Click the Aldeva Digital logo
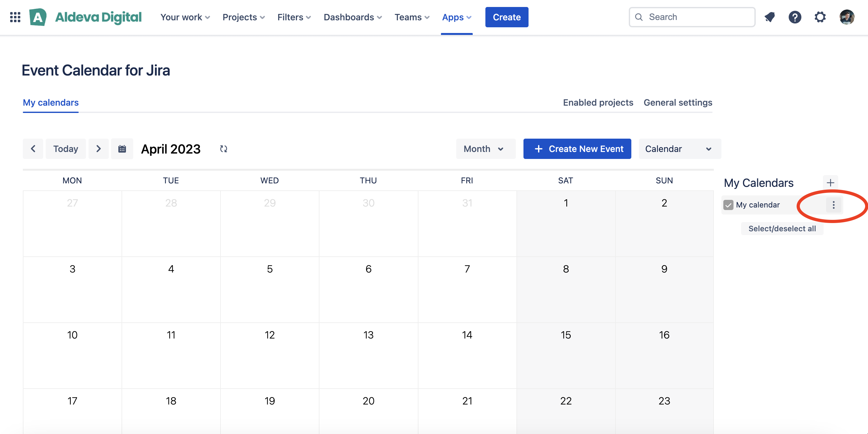Image resolution: width=868 pixels, height=434 pixels. pos(85,17)
